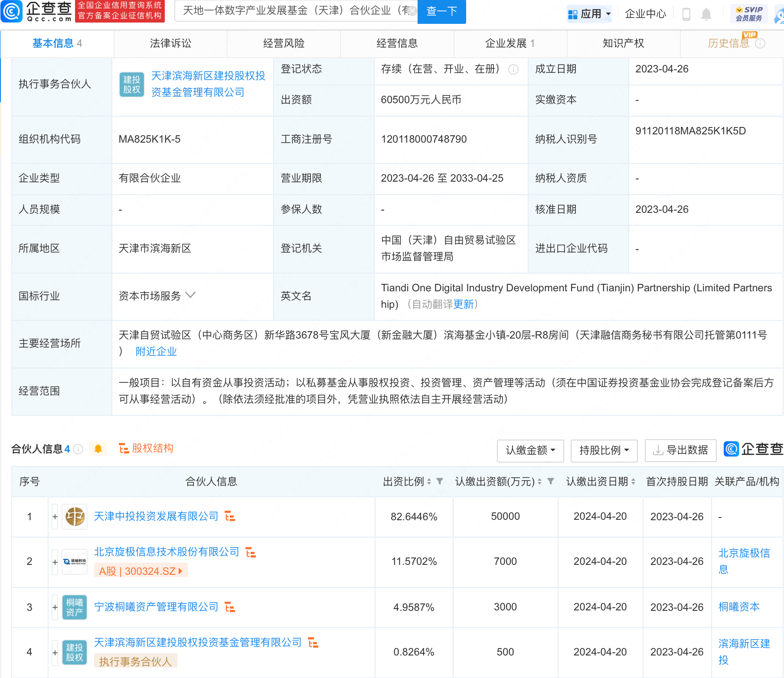Screen dimensions: 784x678
Task: Switch to the 知识产权 tab
Action: 623,43
